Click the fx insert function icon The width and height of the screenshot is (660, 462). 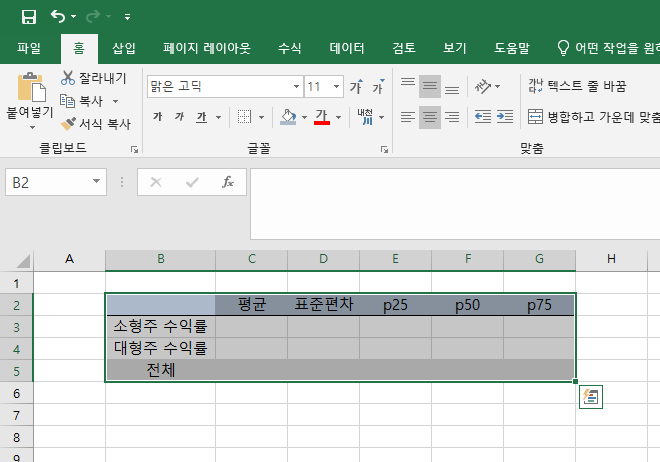228,182
